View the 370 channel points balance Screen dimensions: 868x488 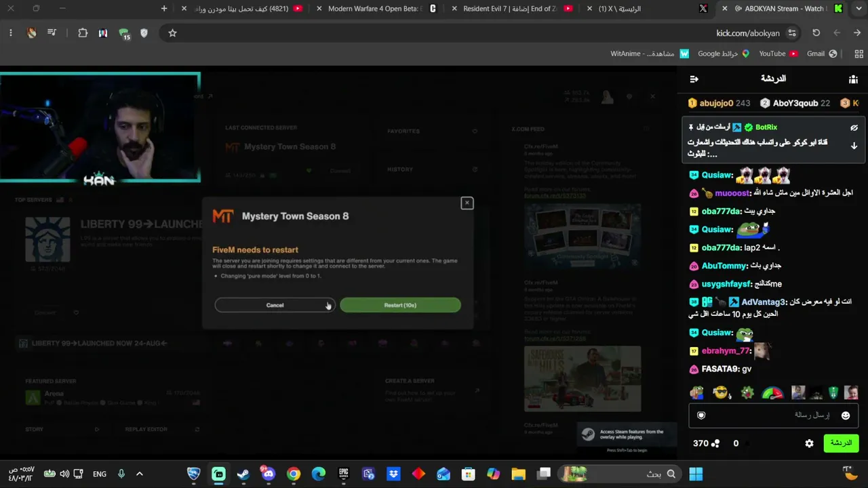click(706, 443)
